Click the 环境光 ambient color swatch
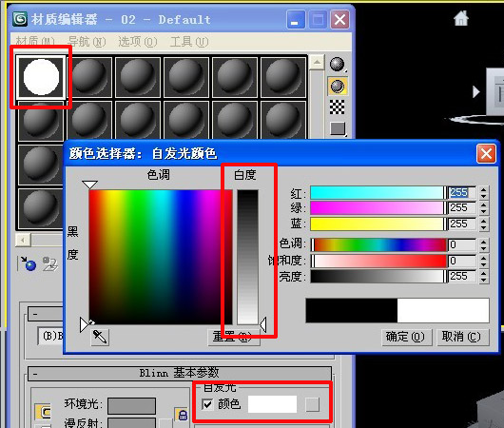 coord(132,406)
